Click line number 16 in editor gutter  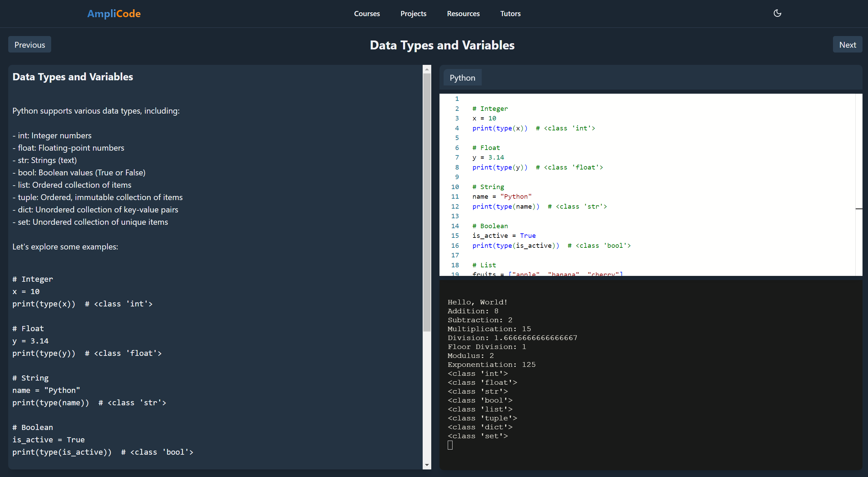coord(455,246)
